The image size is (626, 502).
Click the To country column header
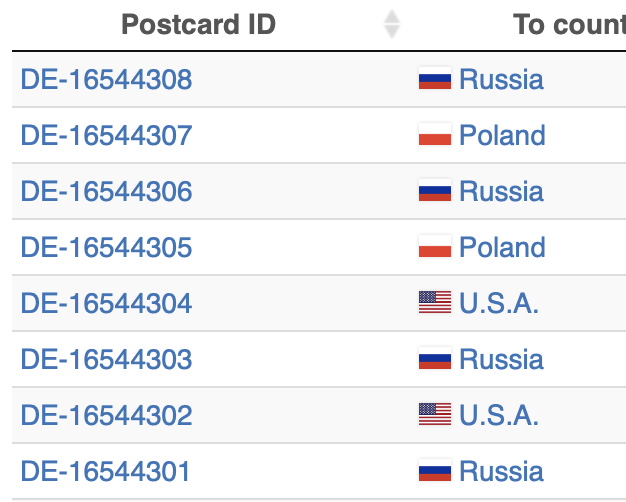coord(568,24)
